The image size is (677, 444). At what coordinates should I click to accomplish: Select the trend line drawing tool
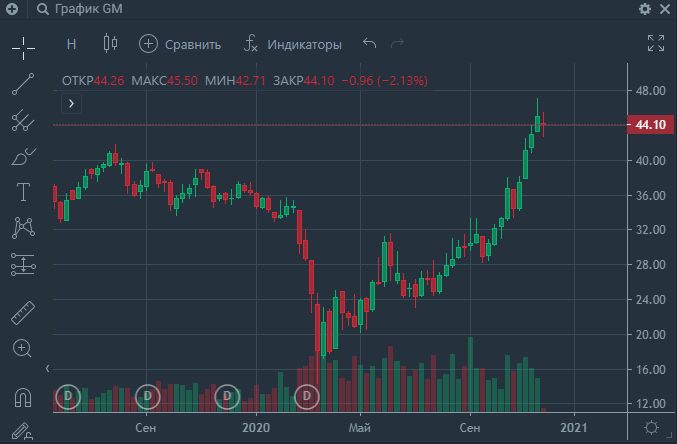(23, 84)
